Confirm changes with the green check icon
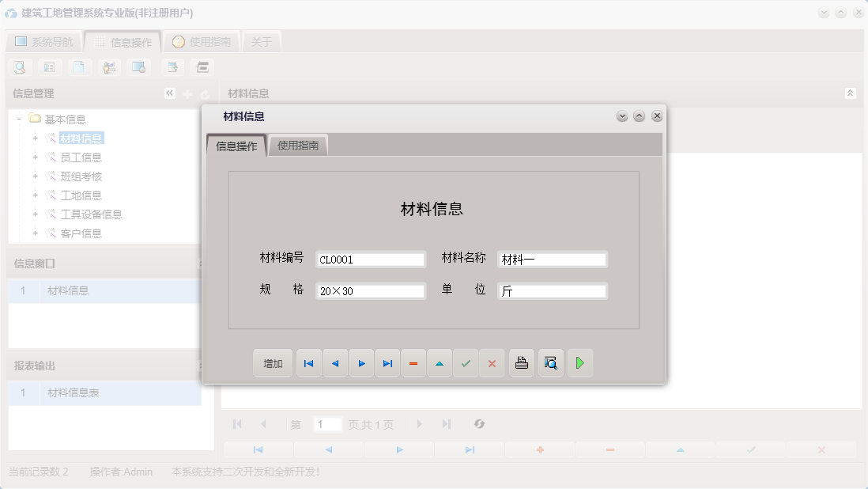Screen dimensions: 868x489 tap(466, 363)
